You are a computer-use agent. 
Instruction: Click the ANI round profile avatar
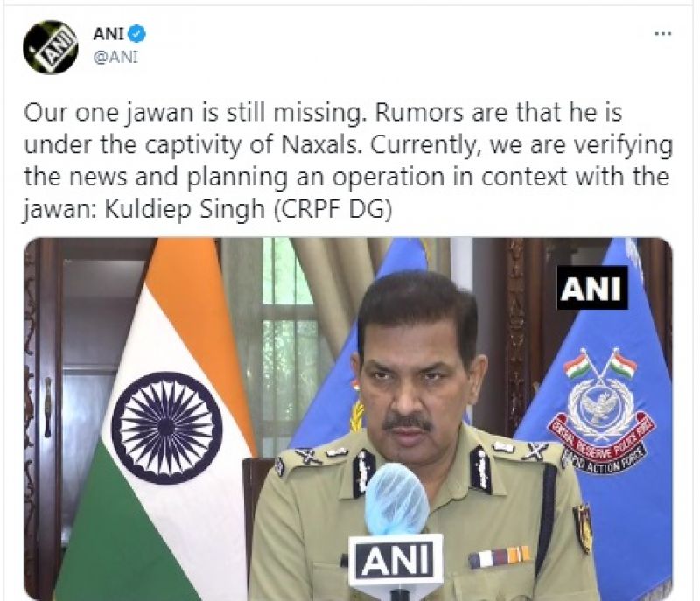(51, 47)
